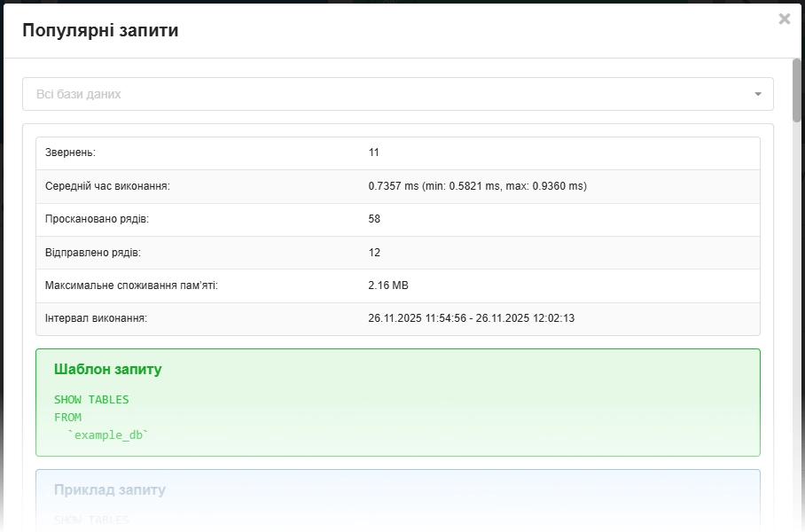
Task: Select the value 11 for Звернень
Action: pos(374,153)
